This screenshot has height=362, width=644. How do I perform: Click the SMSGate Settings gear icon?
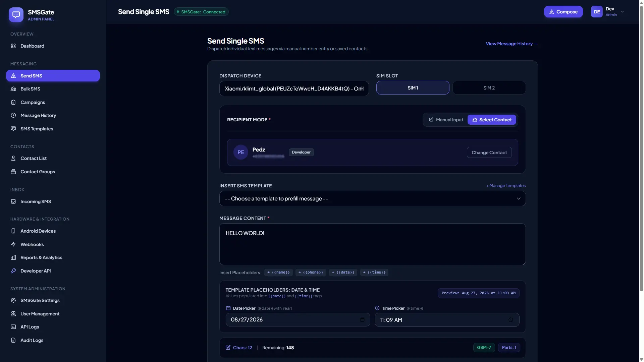(x=13, y=300)
